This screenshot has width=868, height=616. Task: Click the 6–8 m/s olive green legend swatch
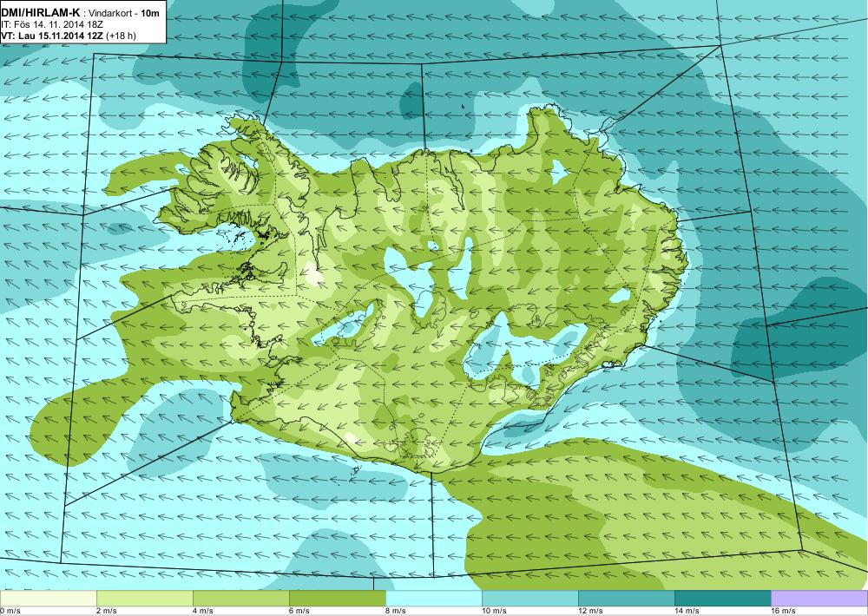[338, 599]
